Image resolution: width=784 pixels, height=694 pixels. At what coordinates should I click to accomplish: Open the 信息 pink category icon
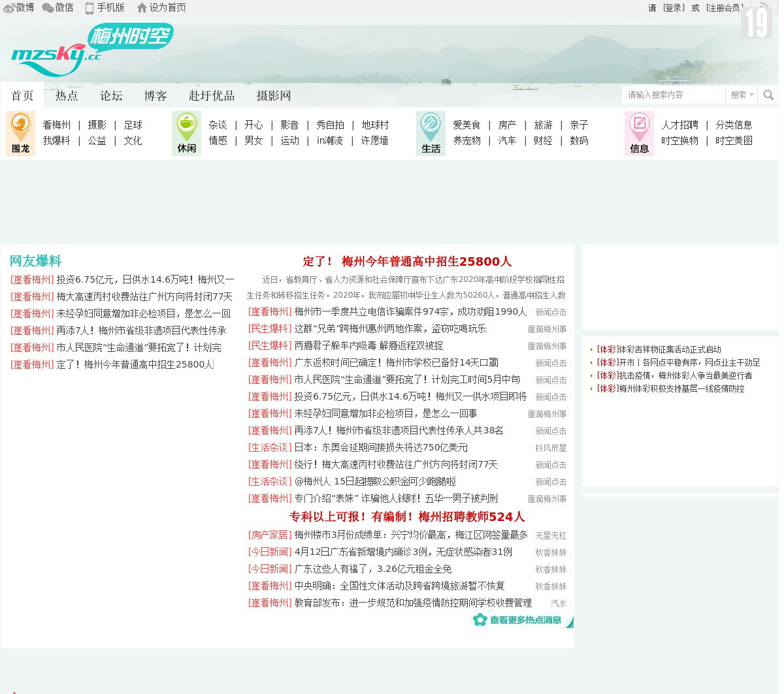[639, 133]
